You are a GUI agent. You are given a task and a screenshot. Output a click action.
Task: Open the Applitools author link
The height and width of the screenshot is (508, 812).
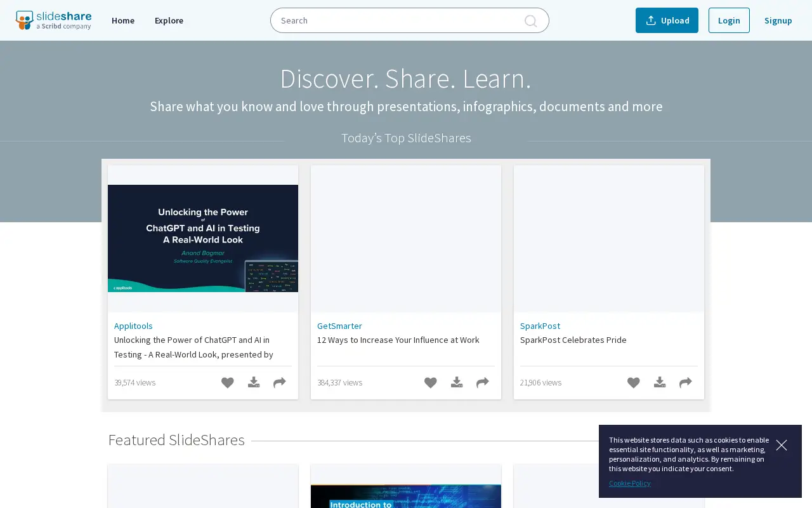[133, 326]
